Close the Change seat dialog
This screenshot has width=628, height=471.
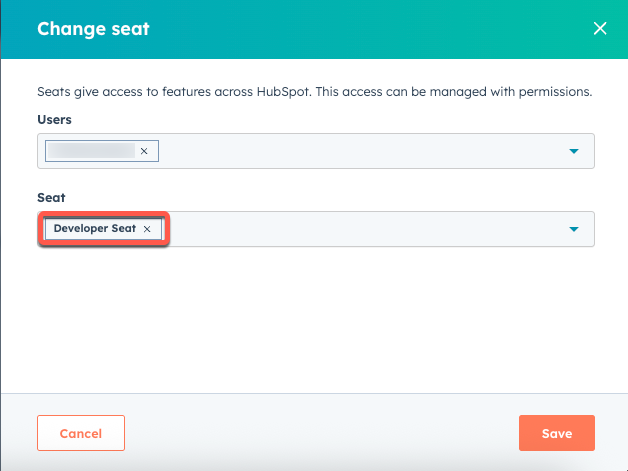click(x=600, y=28)
